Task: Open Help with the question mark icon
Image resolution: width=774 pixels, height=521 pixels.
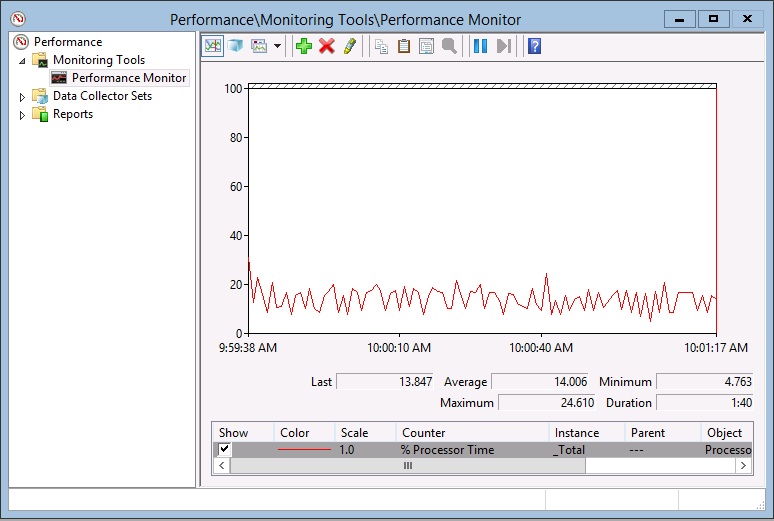Action: 534,46
